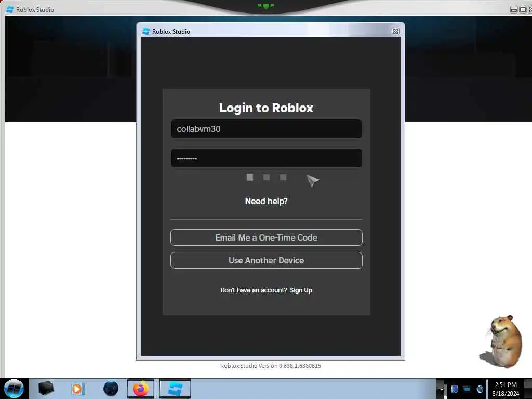Click the Login to Roblox heading
Screen dimensions: 532x399
pos(267,108)
